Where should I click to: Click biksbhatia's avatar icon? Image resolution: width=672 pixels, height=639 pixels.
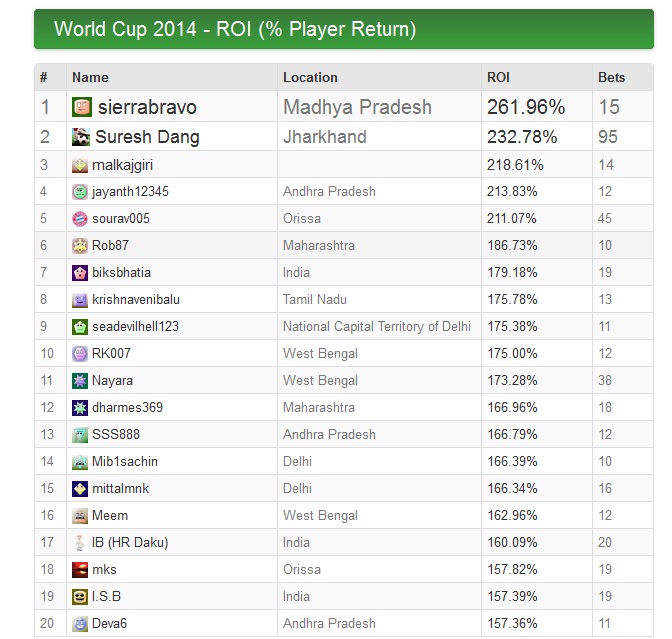pos(80,273)
